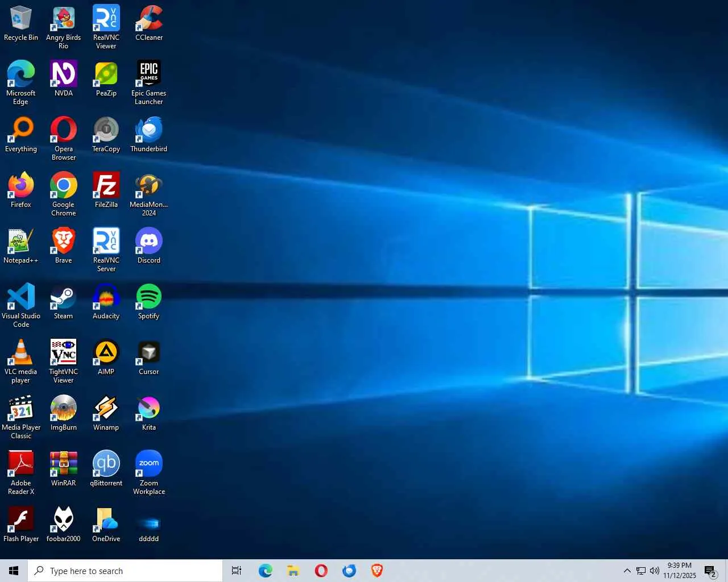
Task: Select the qBittorrent desktop icon
Action: point(106,468)
